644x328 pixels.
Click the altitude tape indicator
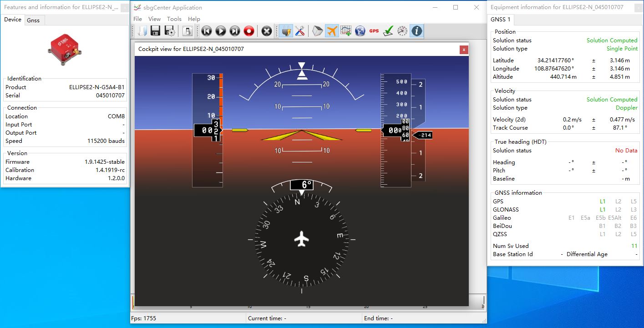(396, 130)
